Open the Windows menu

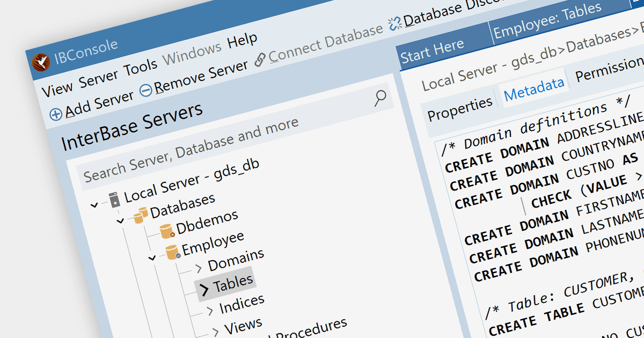192,54
